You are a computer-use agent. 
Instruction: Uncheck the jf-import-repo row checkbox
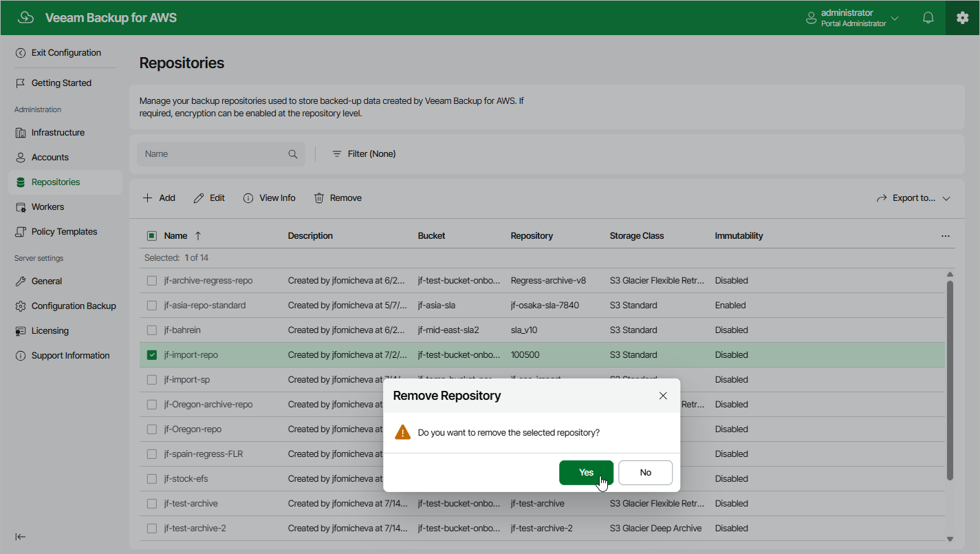[152, 355]
